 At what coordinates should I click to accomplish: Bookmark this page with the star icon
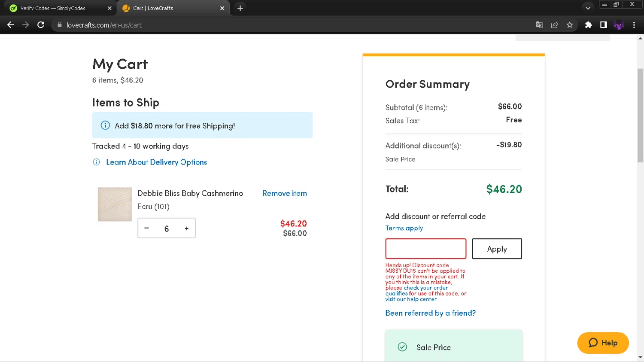[x=570, y=25]
